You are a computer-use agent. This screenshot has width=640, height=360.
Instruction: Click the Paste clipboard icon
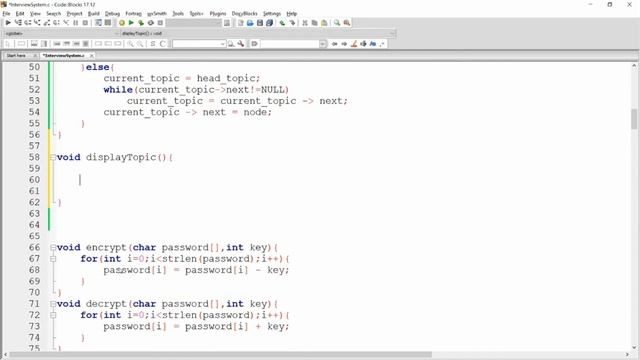coord(324,23)
